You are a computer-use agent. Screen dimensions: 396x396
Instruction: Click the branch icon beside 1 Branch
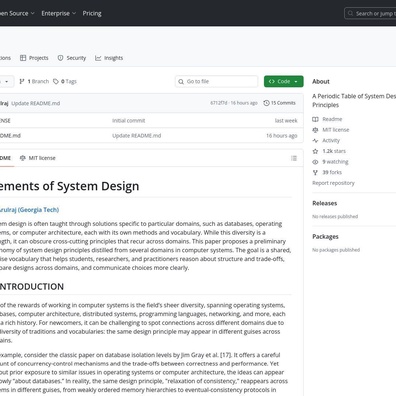pyautogui.click(x=22, y=82)
